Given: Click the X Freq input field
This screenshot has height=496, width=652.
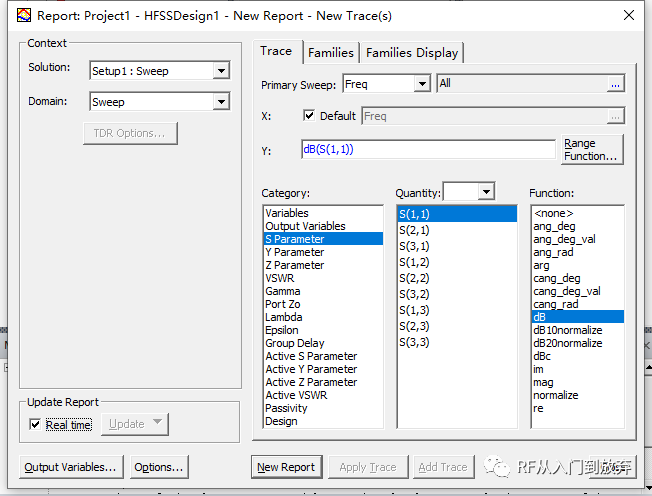Looking at the screenshot, I should tap(485, 116).
